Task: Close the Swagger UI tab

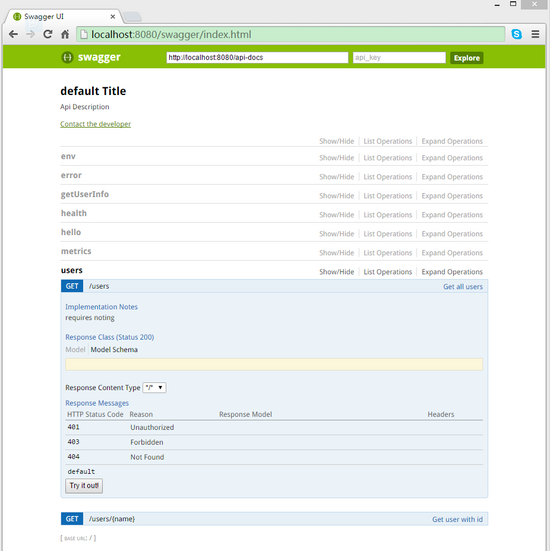Action: tap(112, 17)
